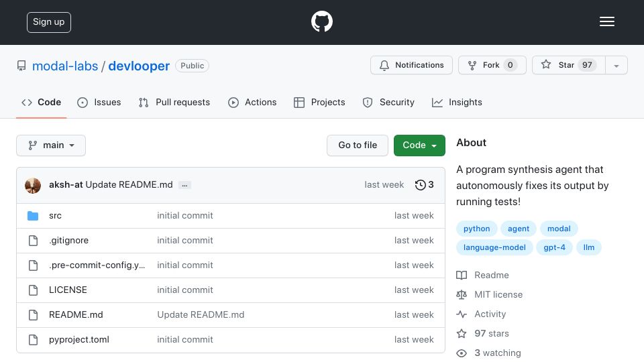Open the src folder
The image size is (644, 362).
(x=55, y=215)
